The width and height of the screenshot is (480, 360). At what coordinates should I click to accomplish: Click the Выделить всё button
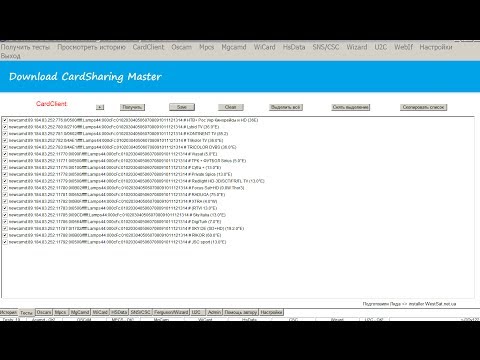pos(286,107)
